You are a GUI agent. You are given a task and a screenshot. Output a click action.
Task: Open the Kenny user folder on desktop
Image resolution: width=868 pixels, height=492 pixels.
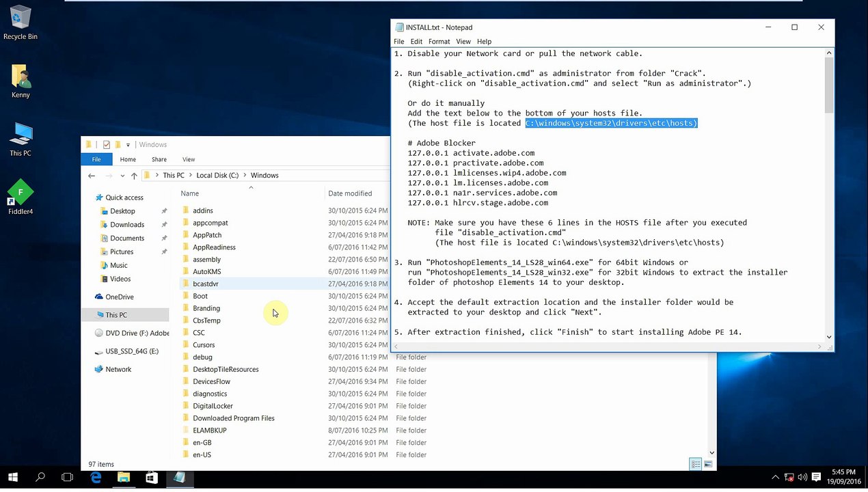click(x=21, y=81)
